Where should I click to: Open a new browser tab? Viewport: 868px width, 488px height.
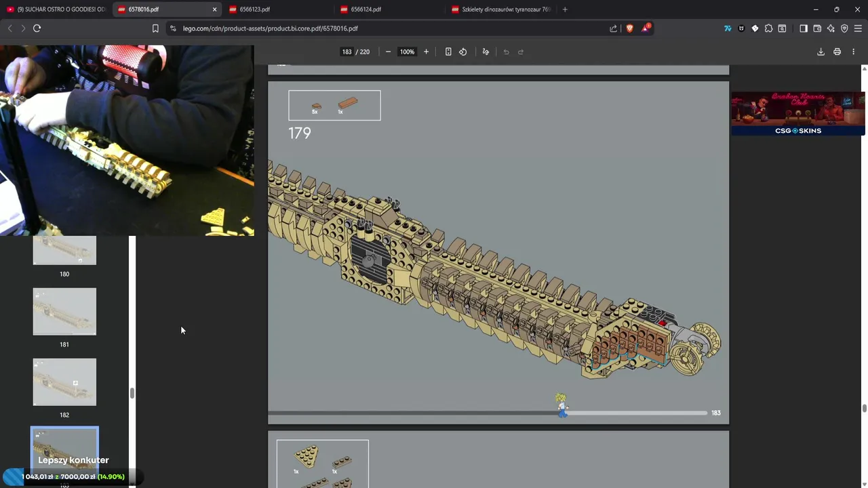[x=565, y=9]
